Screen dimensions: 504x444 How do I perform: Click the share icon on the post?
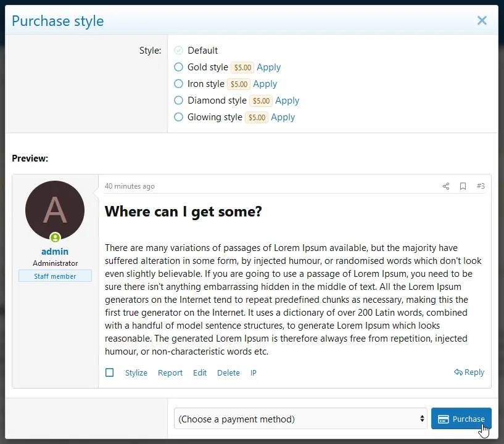445,186
